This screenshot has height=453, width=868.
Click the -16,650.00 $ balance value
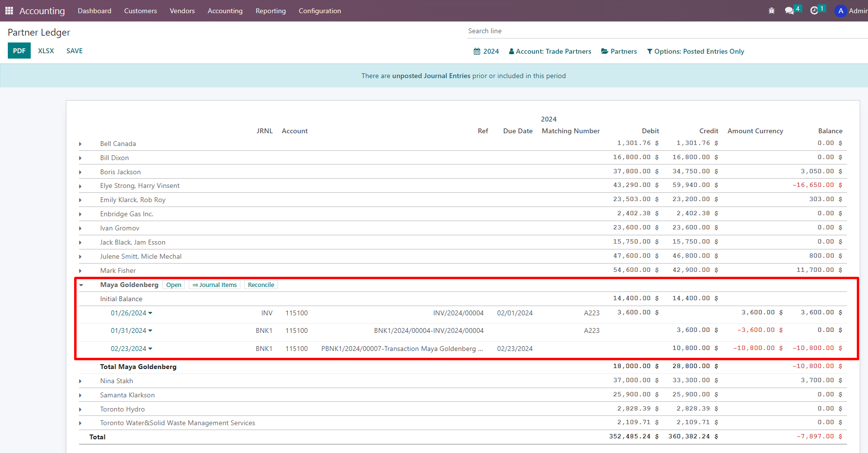[817, 185]
